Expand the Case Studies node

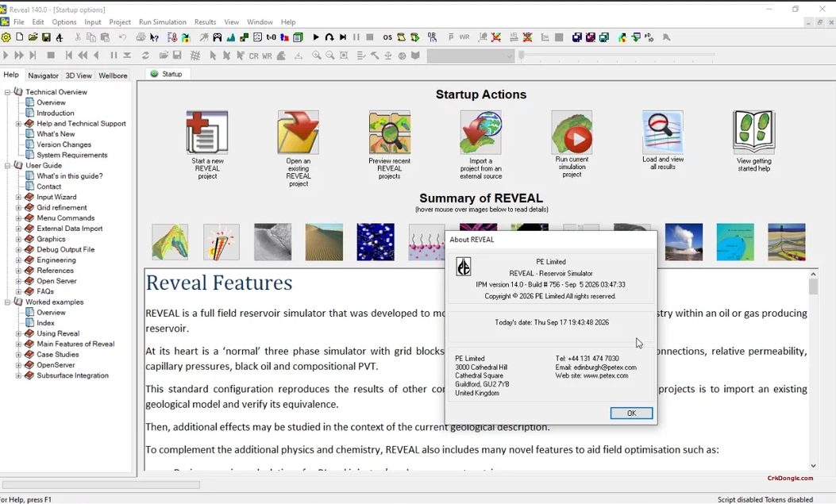tap(19, 355)
